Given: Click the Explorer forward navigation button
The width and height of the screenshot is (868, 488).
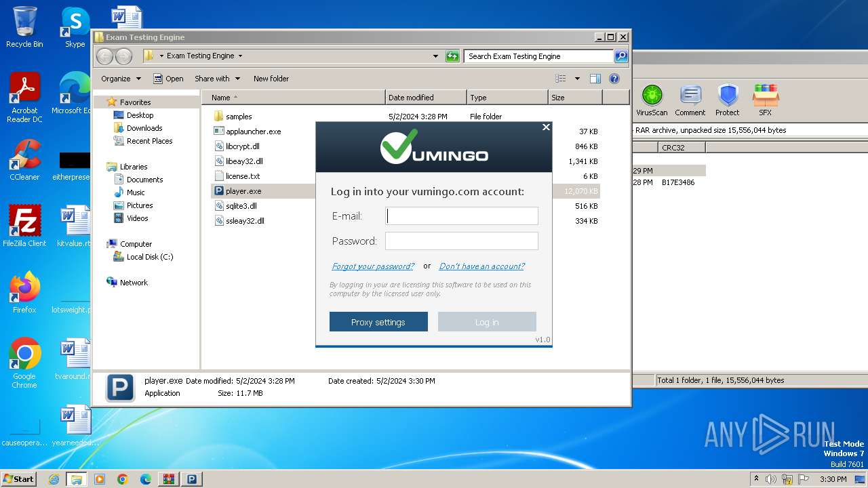Looking at the screenshot, I should (x=123, y=56).
